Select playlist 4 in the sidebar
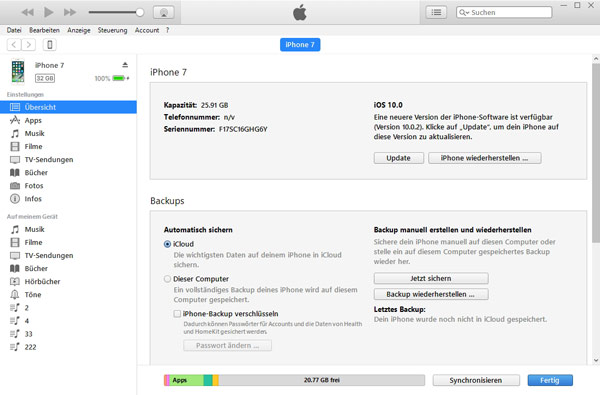This screenshot has width=600, height=395. 68,321
